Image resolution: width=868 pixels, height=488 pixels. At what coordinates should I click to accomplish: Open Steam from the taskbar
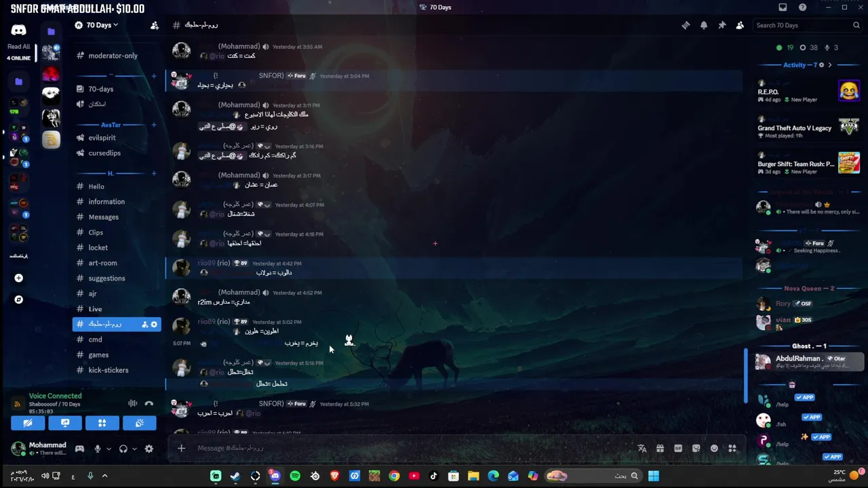pos(235,476)
